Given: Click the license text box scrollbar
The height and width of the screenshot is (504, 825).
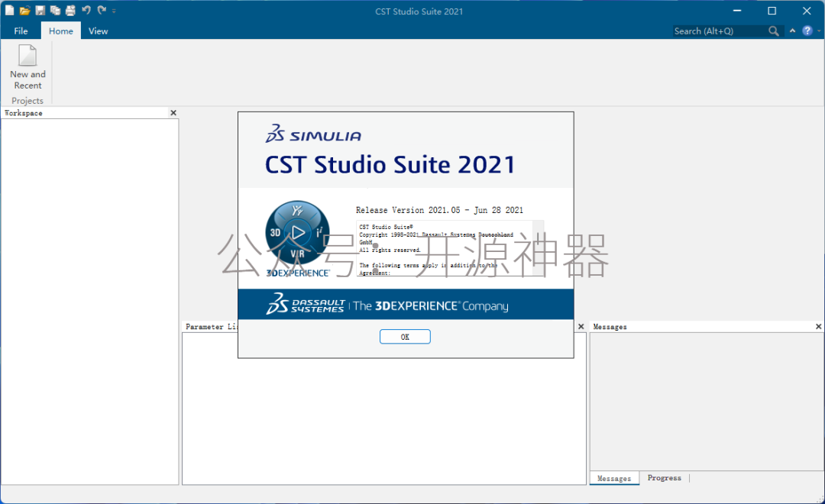Looking at the screenshot, I should click(539, 248).
